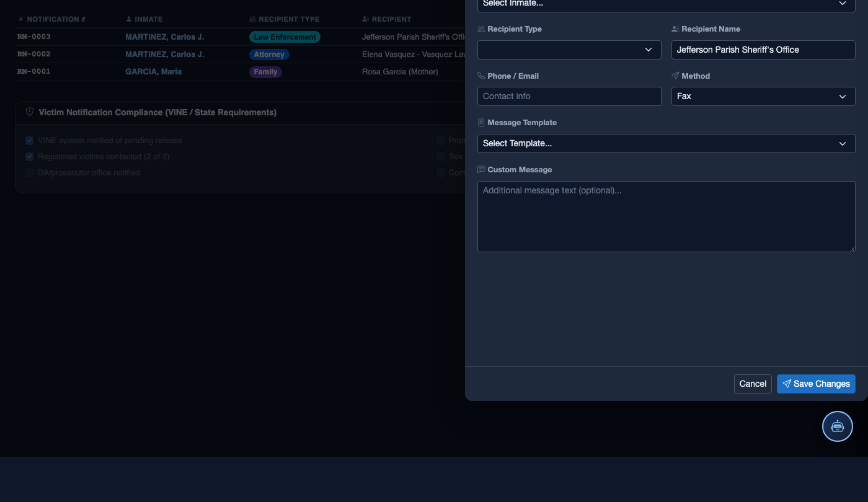Expand the Select Template dropdown
The height and width of the screenshot is (502, 868).
click(666, 143)
